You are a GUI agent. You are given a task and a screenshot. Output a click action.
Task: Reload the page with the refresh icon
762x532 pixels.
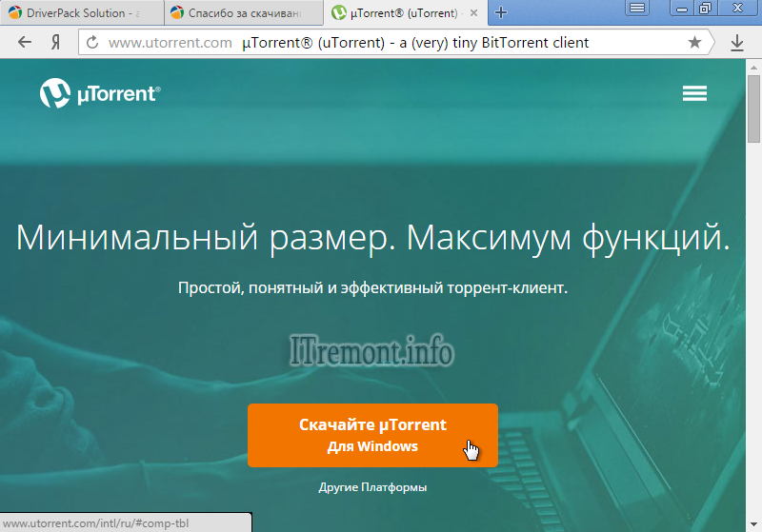point(92,43)
